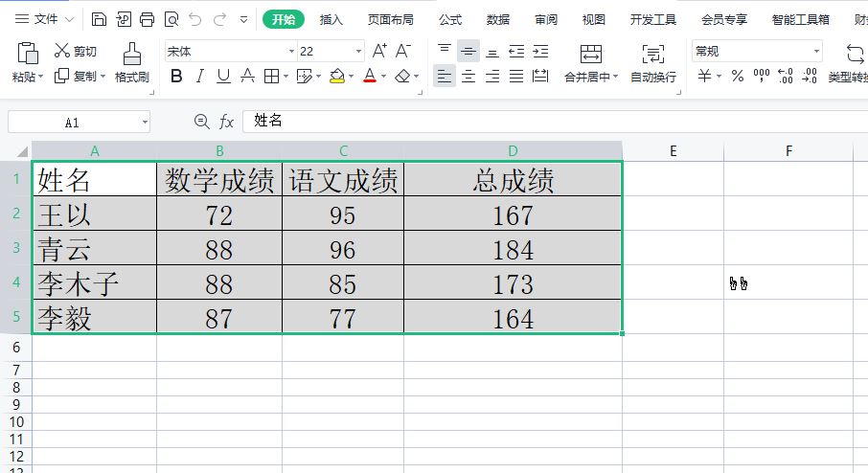Expand font color dropdown arrow

click(x=383, y=77)
